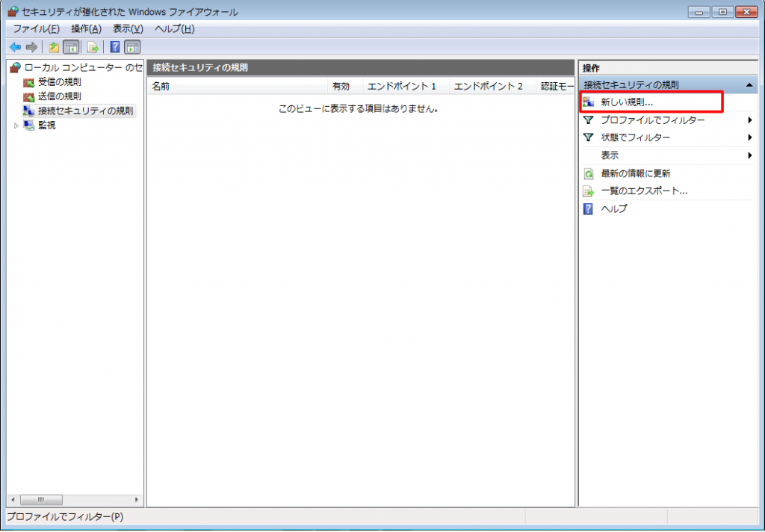Collapse the 接続セキュリティの規則 action pane section
The height and width of the screenshot is (532, 765).
point(749,85)
